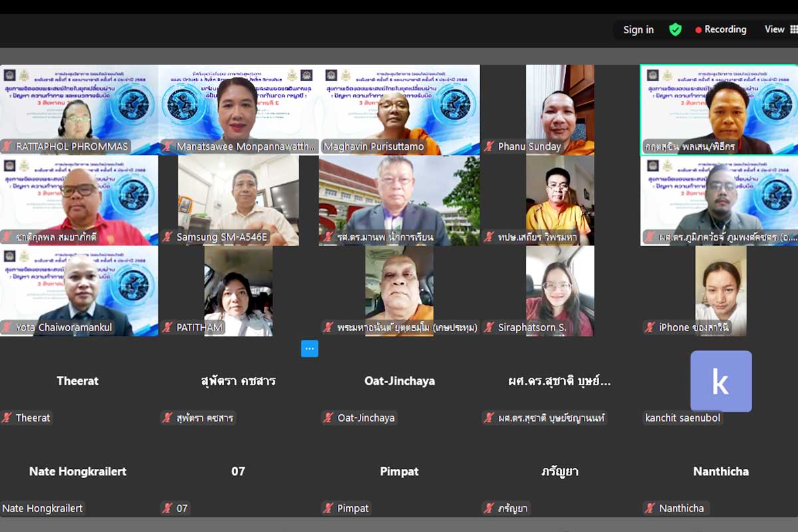Click the Manatsawee Monpannawatth name label
Image resolution: width=798 pixels, height=532 pixels.
[x=246, y=146]
